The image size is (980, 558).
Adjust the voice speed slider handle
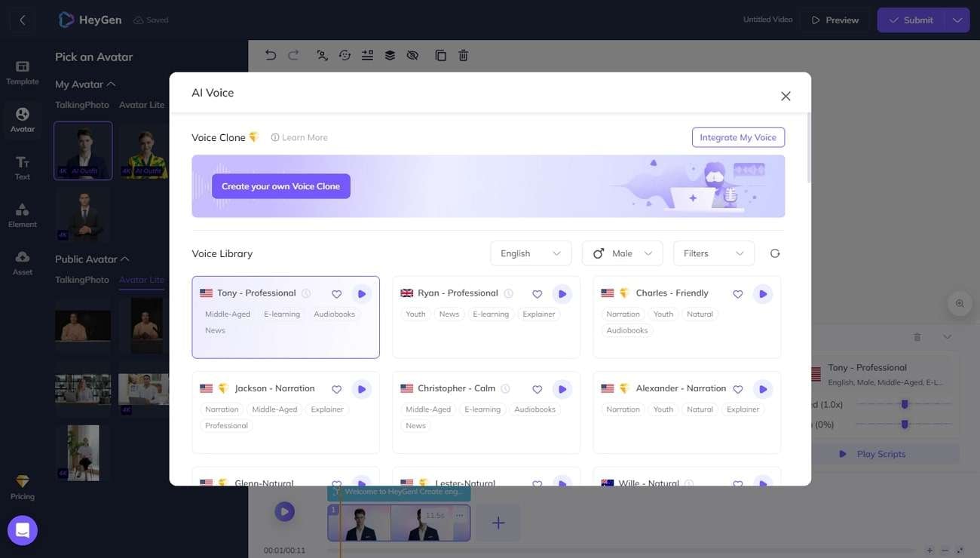pos(905,404)
